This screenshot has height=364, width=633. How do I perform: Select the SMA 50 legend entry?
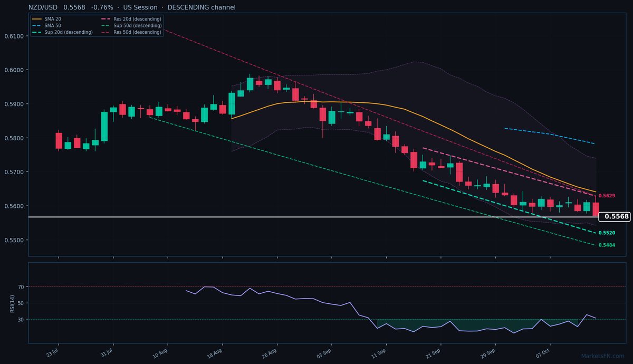(46, 25)
